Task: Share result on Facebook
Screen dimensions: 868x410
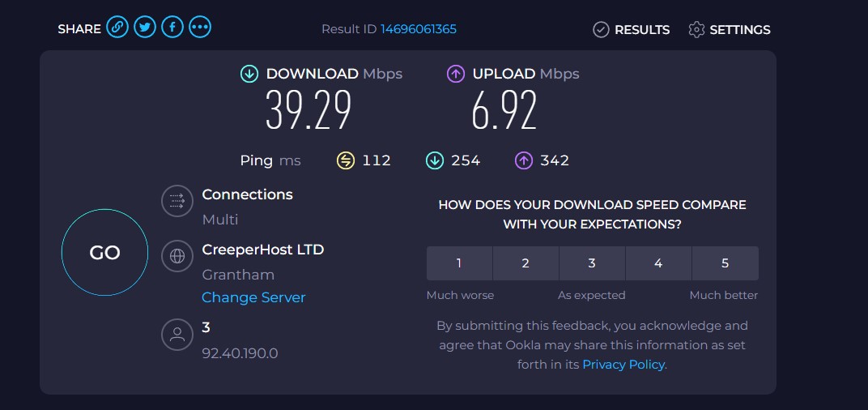Action: (172, 28)
